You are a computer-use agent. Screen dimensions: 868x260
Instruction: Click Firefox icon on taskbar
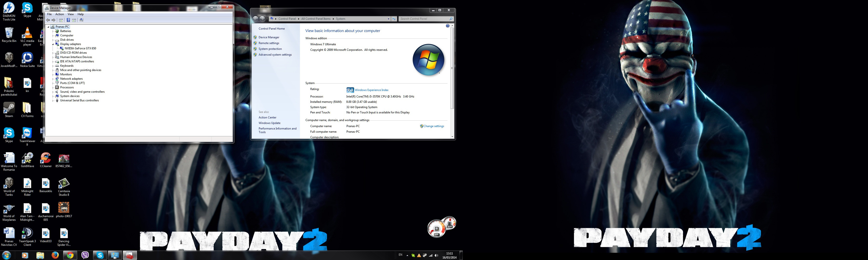[55, 255]
